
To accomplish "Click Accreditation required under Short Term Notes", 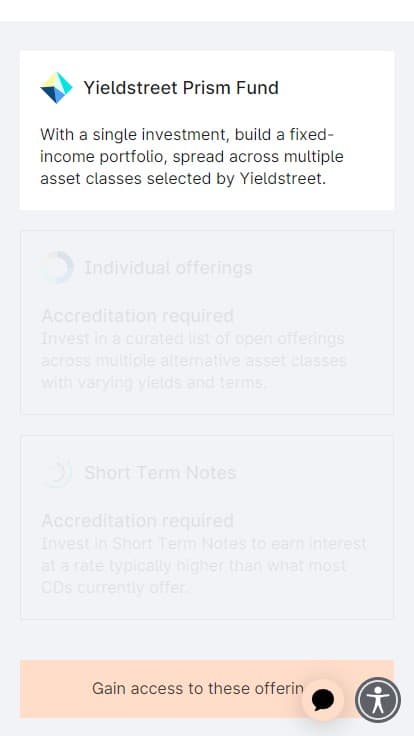I will tap(138, 521).
